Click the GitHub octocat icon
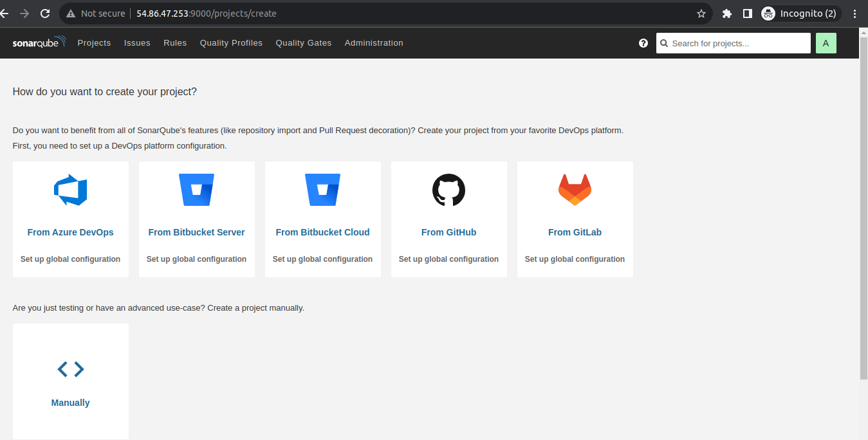Image resolution: width=868 pixels, height=440 pixels. coord(448,190)
